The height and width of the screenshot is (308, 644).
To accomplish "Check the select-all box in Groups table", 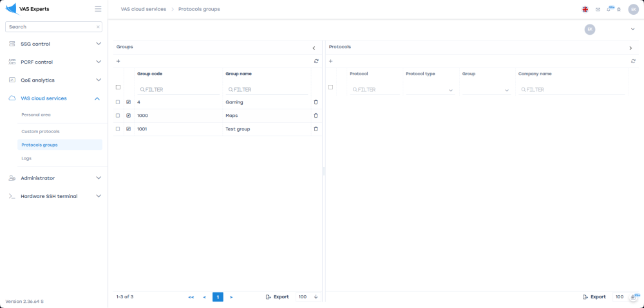I will (118, 87).
